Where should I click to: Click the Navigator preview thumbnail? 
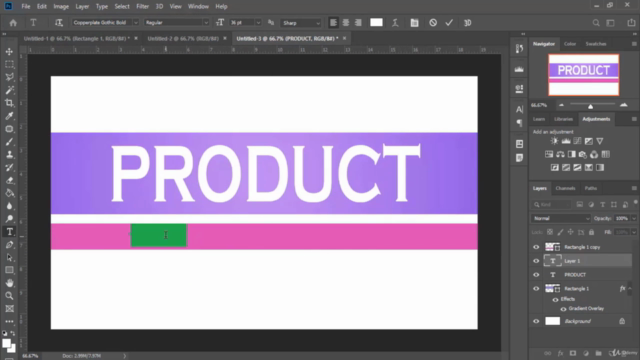point(584,75)
